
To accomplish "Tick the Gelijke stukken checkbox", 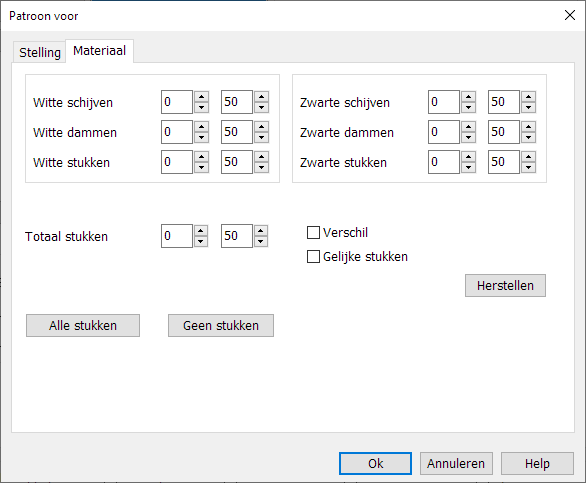I will point(313,257).
